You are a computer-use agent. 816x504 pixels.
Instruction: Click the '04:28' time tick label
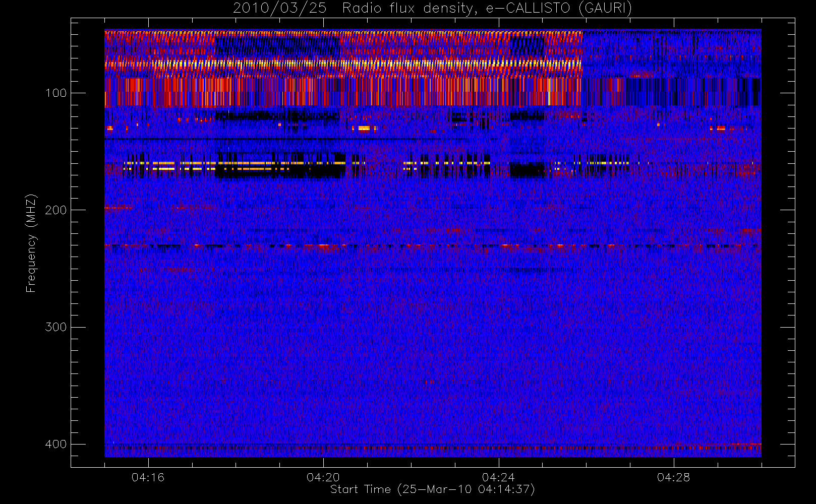[x=673, y=477]
